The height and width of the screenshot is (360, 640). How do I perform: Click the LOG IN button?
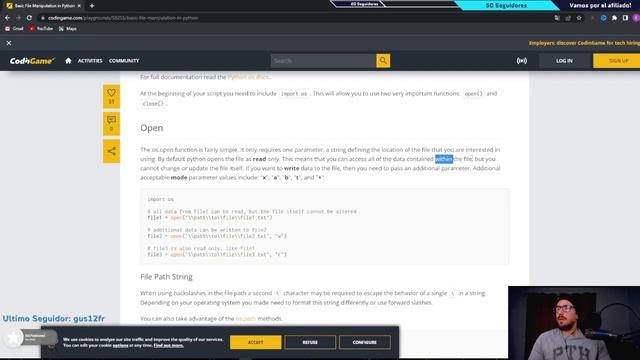pos(564,61)
